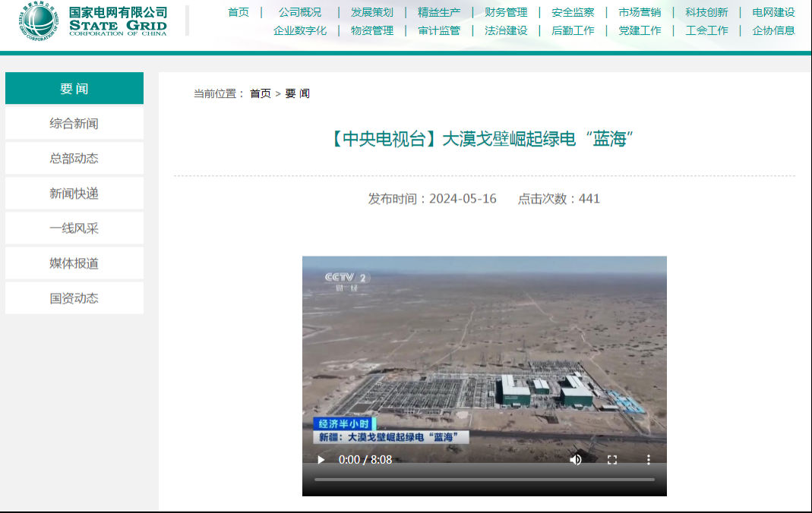Click 首页 in the breadcrumb
Image resolution: width=812 pixels, height=513 pixels.
260,93
